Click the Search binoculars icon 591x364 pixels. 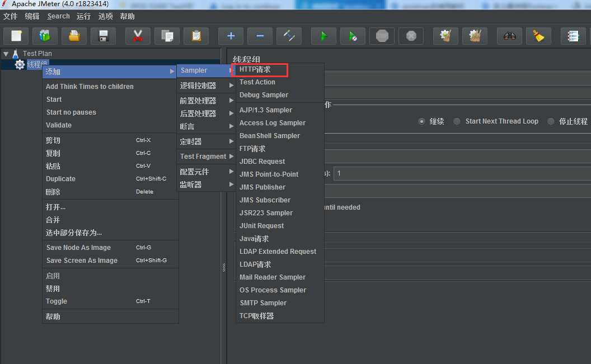(510, 36)
